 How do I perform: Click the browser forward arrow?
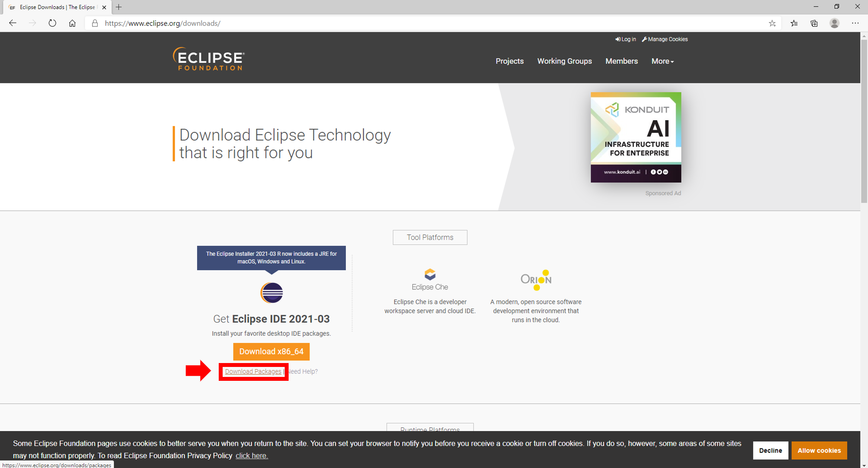[x=33, y=23]
